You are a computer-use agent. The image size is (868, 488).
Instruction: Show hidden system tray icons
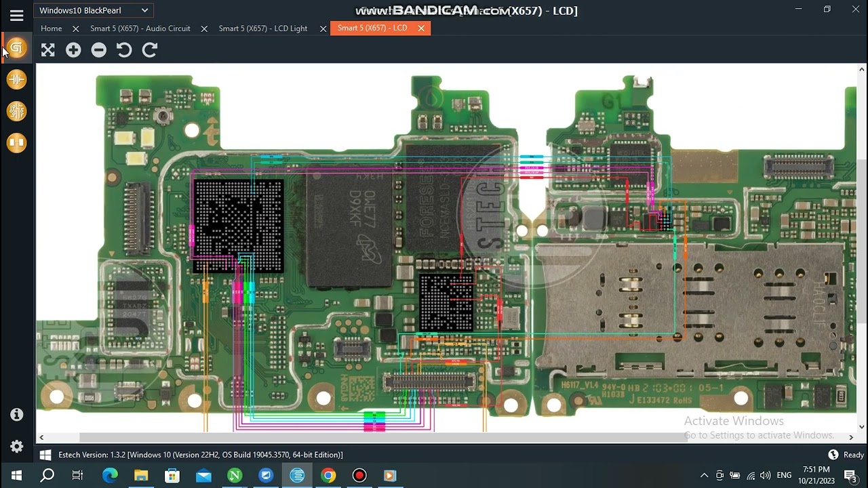coord(704,475)
